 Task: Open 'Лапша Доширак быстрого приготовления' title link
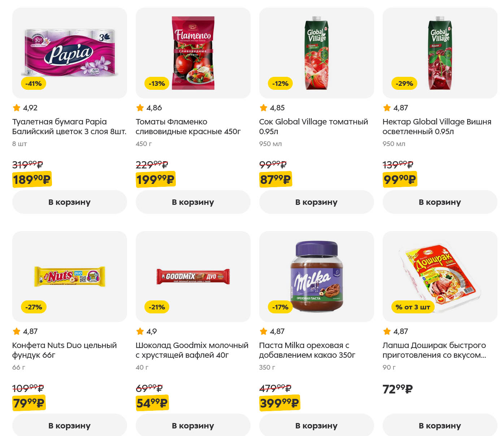tap(434, 350)
